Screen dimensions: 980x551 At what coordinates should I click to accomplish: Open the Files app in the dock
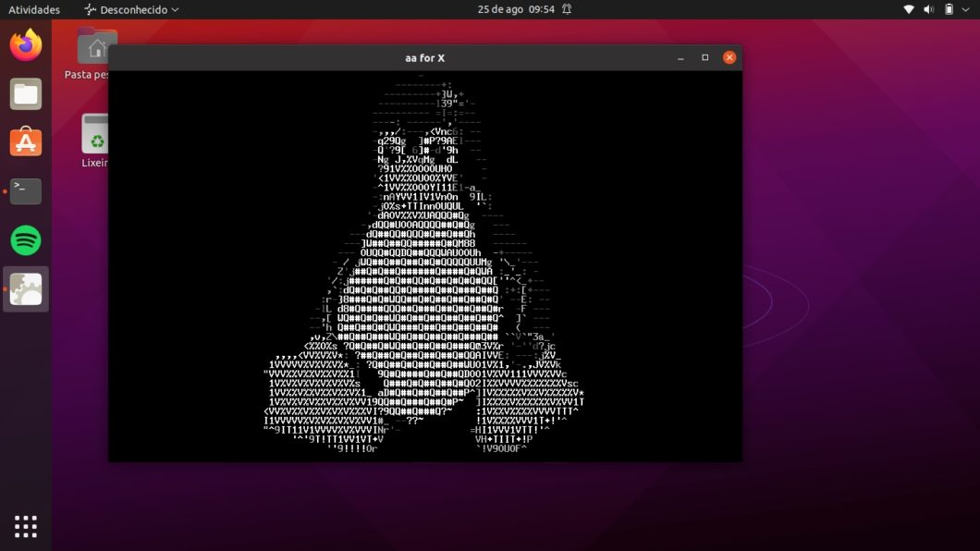tap(25, 93)
